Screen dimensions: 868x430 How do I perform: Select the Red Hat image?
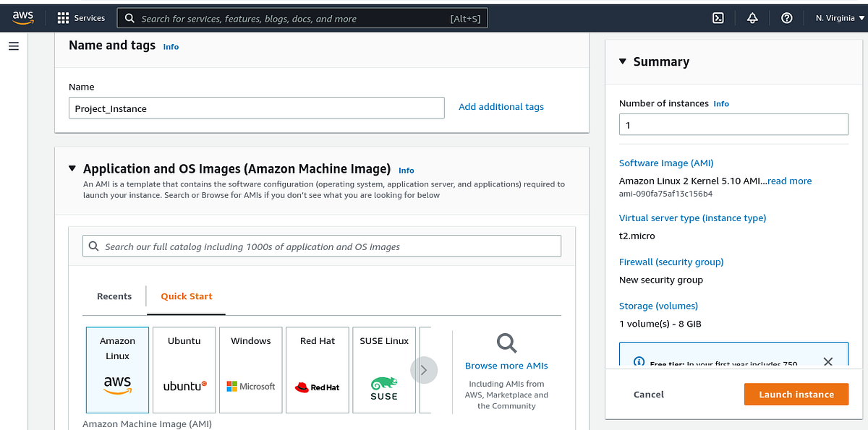tap(317, 369)
